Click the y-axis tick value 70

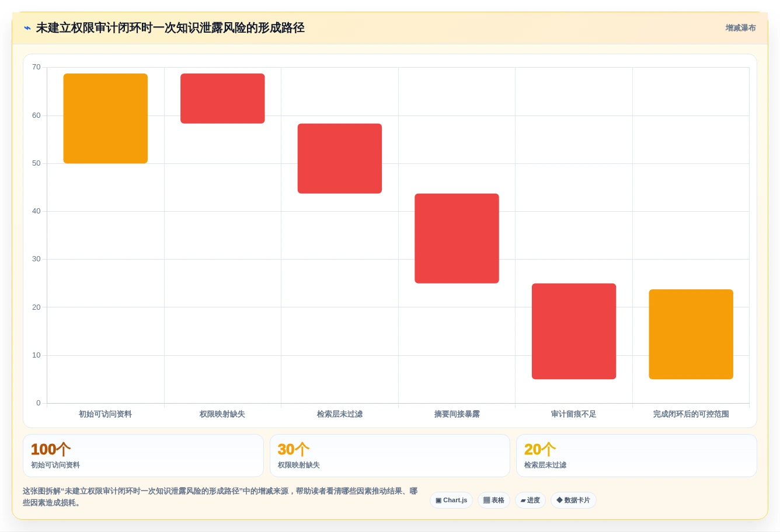(36, 67)
